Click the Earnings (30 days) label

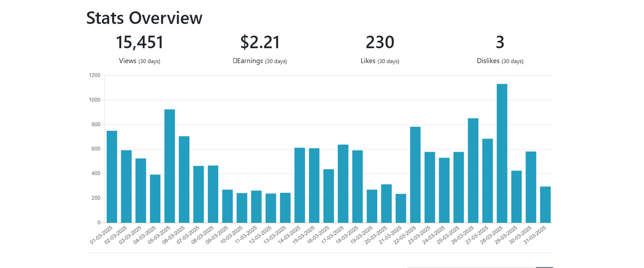pyautogui.click(x=260, y=61)
